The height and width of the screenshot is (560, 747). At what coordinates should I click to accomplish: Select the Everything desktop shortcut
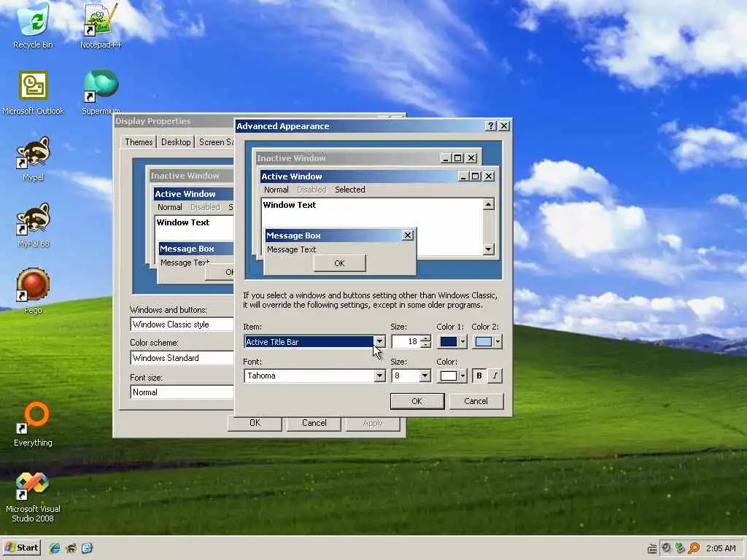[33, 425]
